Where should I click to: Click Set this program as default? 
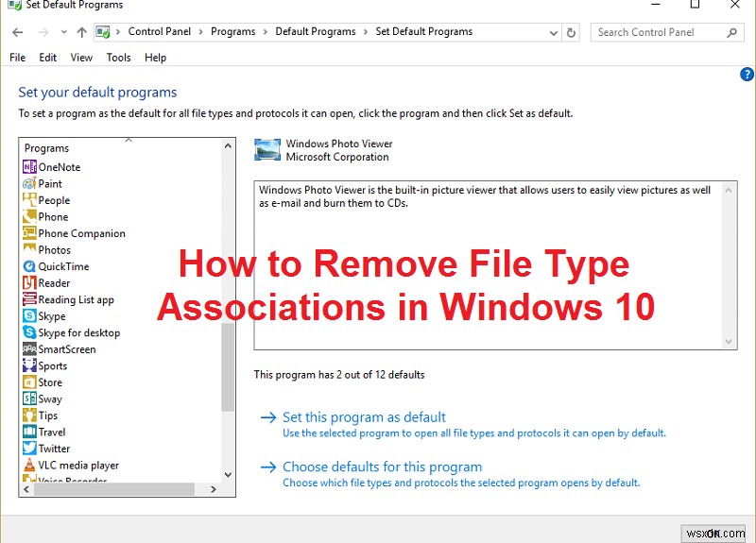364,416
